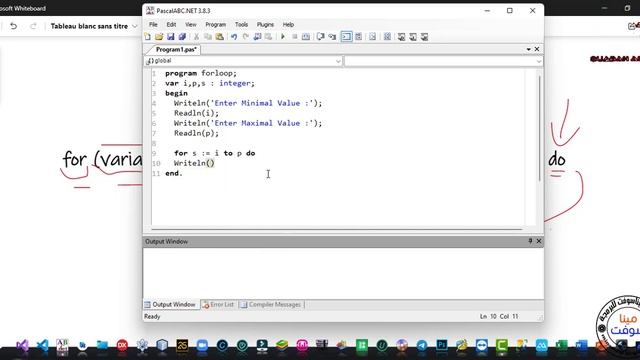Click the Compile icon next to Stop
Screen dimensions: 640x360
[306, 37]
